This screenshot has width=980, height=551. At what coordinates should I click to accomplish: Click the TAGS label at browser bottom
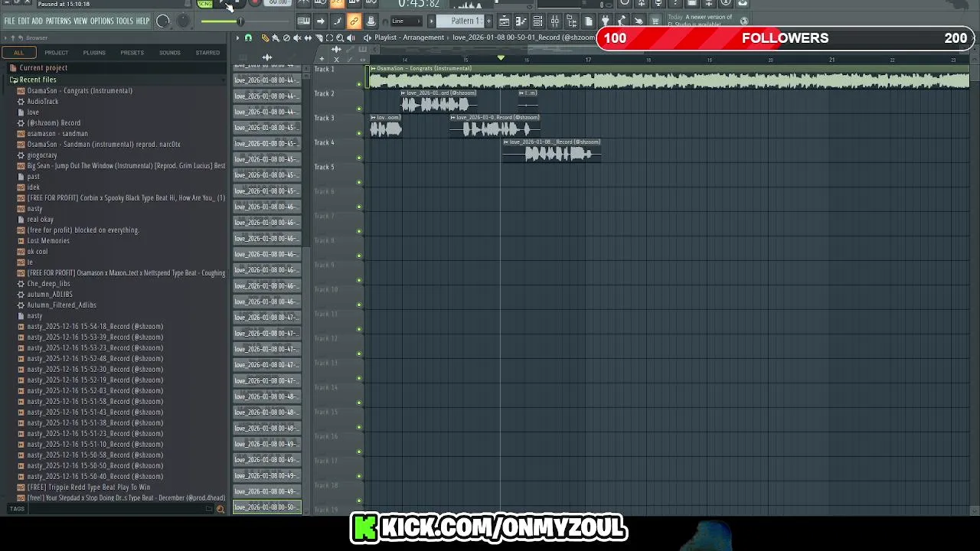tap(17, 509)
